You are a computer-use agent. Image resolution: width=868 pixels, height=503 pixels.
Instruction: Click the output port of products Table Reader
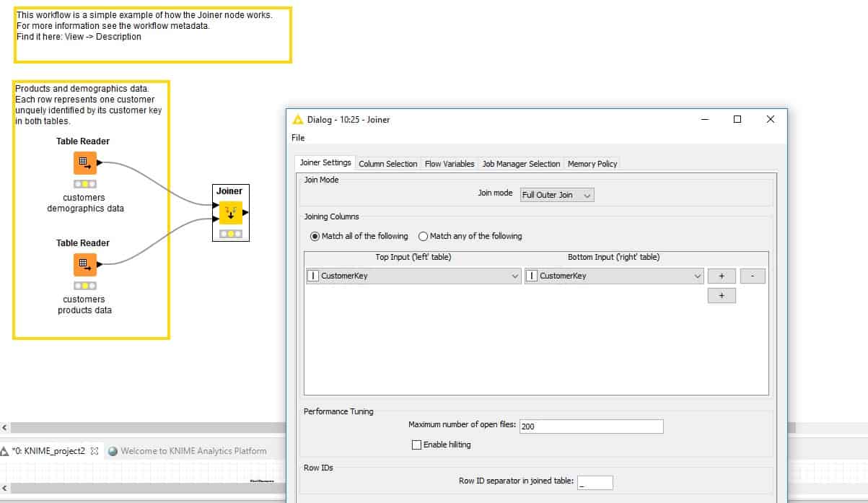(100, 264)
